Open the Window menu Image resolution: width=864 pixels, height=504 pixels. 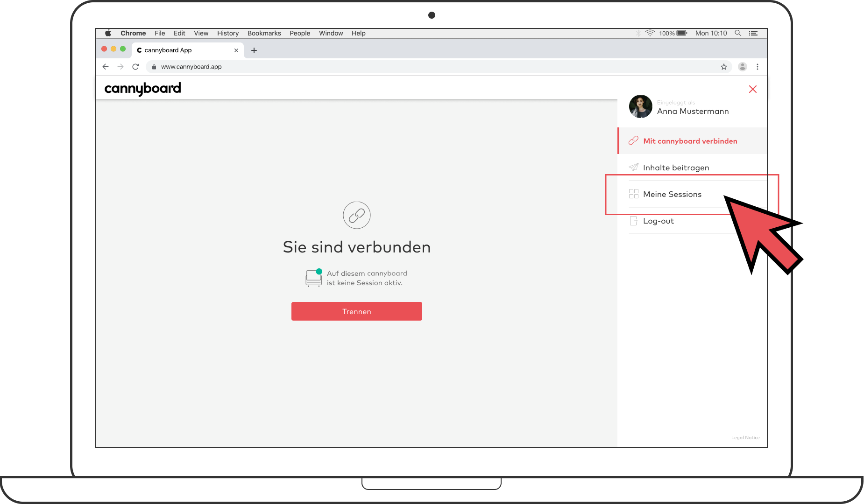[x=331, y=33]
